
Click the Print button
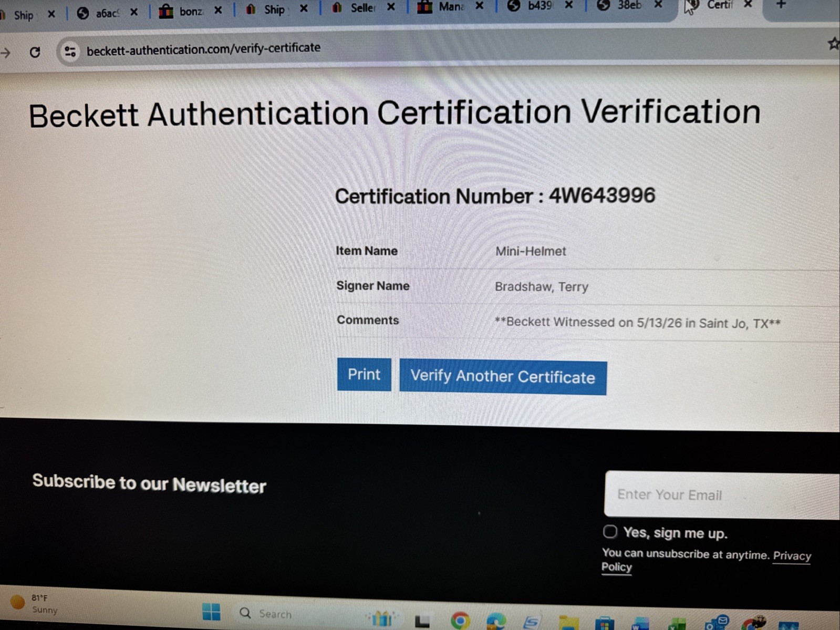(x=364, y=374)
